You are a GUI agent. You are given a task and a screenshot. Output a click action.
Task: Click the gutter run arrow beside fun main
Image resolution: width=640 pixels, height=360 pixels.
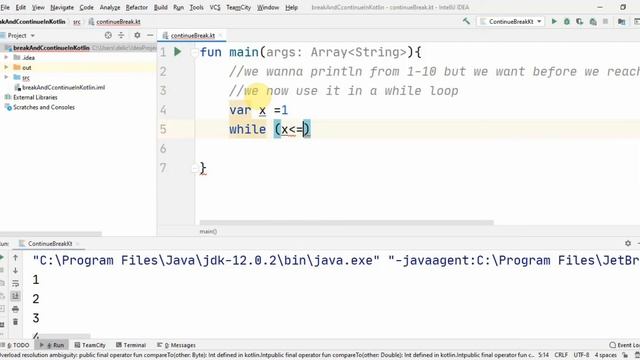[178, 52]
